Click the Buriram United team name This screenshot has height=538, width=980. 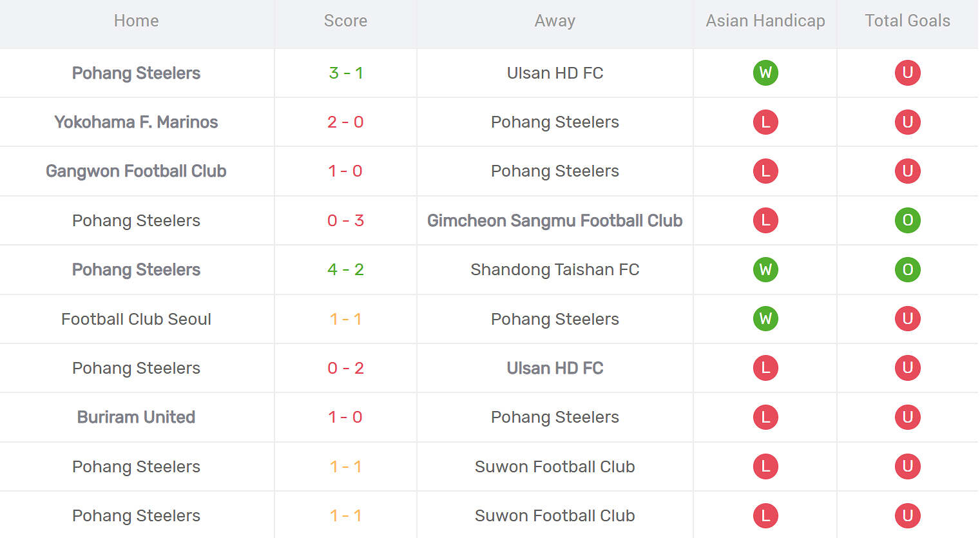click(136, 417)
